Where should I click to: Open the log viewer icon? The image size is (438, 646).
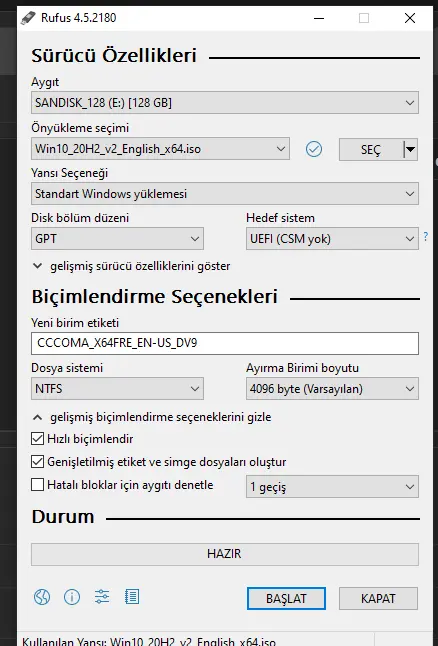pyautogui.click(x=132, y=597)
